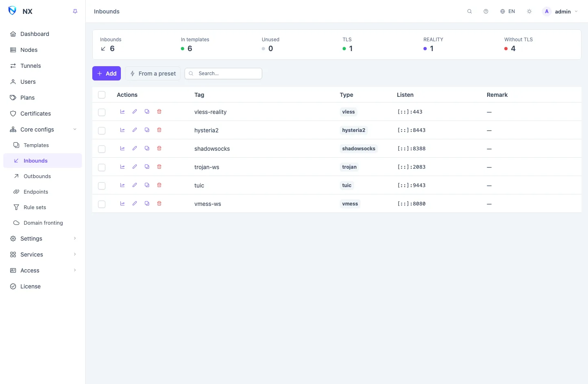588x384 pixels.
Task: Open the help question mark icon
Action: pos(486,11)
